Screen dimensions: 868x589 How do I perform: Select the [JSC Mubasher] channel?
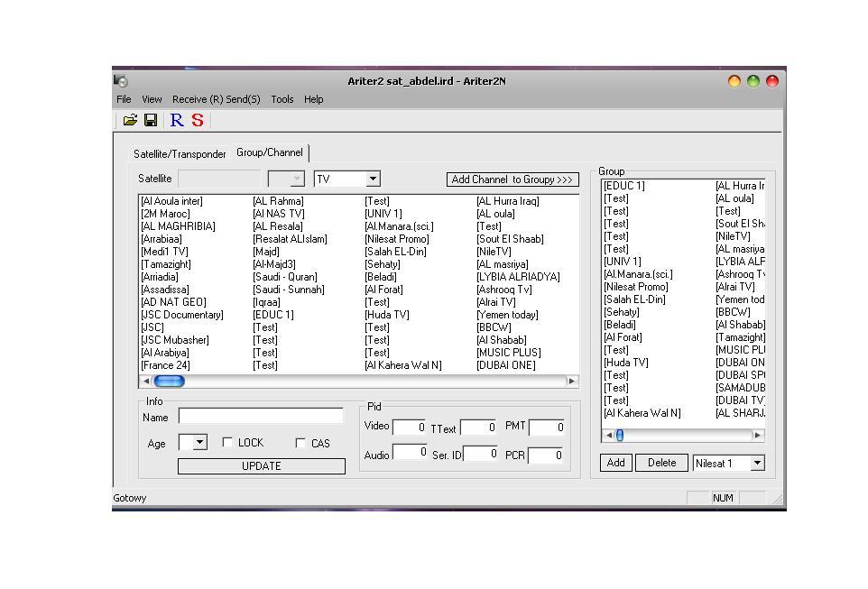tap(175, 340)
